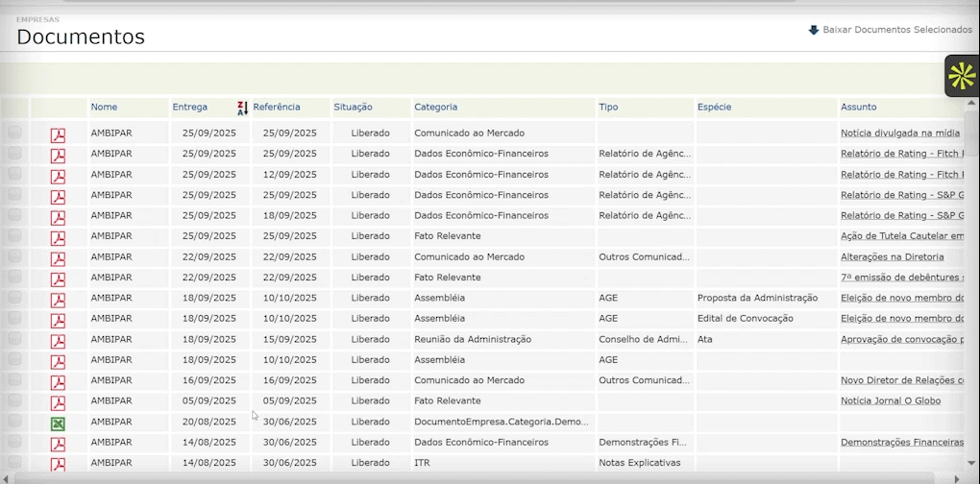Click the download arrow icon beside Baixar Documentos
This screenshot has height=484, width=980.
[814, 30]
